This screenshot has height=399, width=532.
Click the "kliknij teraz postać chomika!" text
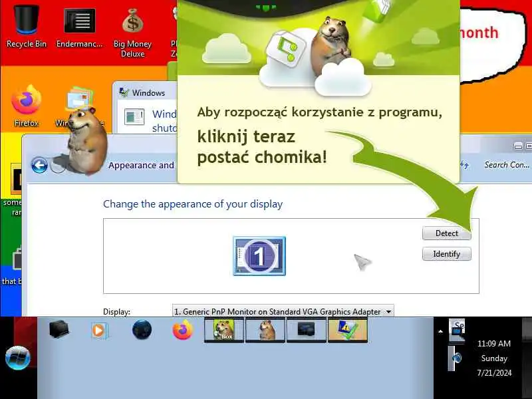tap(262, 147)
